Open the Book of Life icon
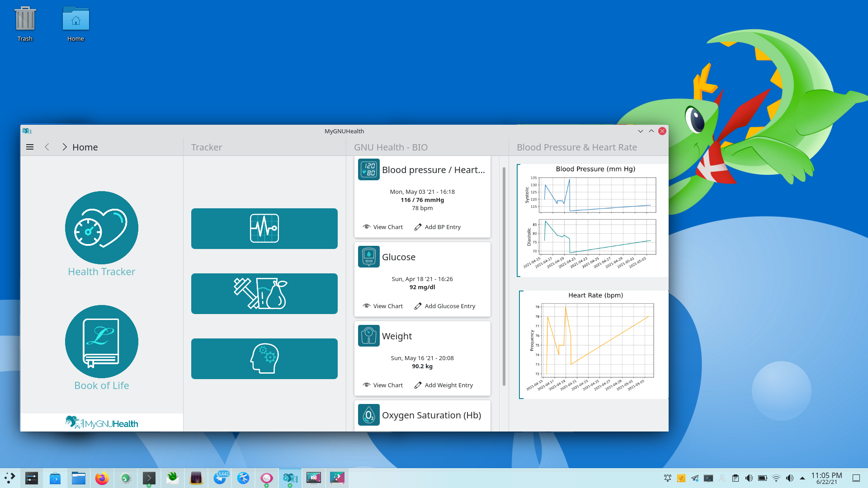Image resolution: width=868 pixels, height=488 pixels. [x=101, y=342]
